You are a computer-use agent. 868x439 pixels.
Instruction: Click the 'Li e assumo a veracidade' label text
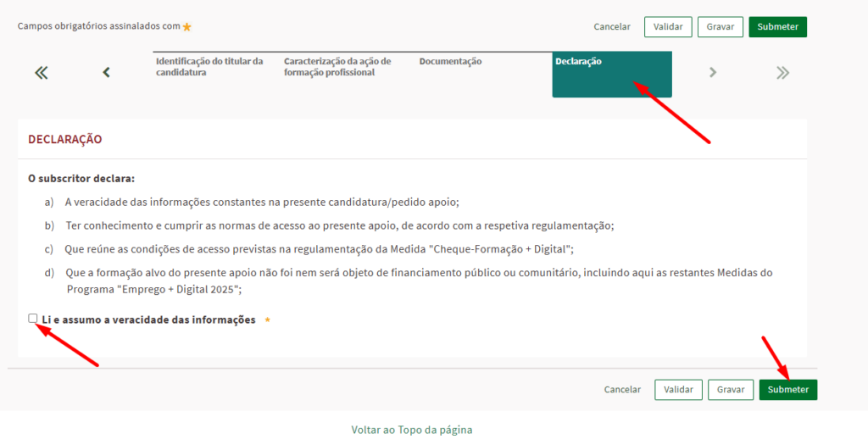coord(148,320)
